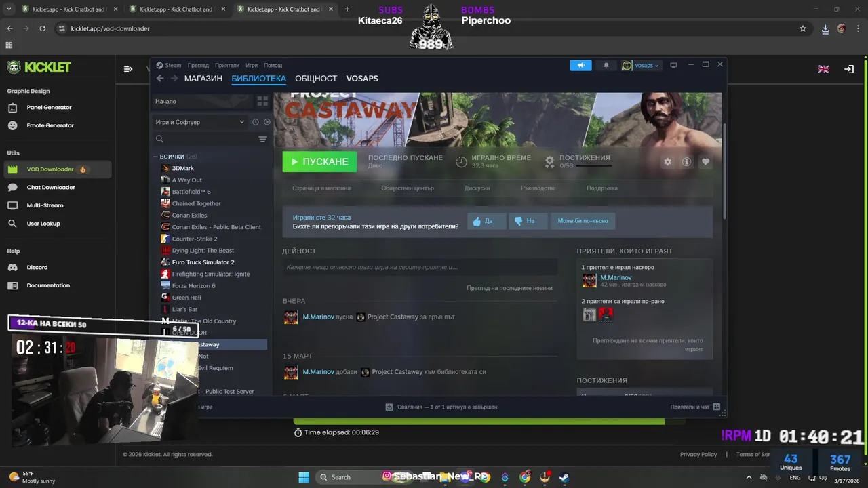Click the Начало library home button
The height and width of the screenshot is (488, 868).
click(x=201, y=101)
